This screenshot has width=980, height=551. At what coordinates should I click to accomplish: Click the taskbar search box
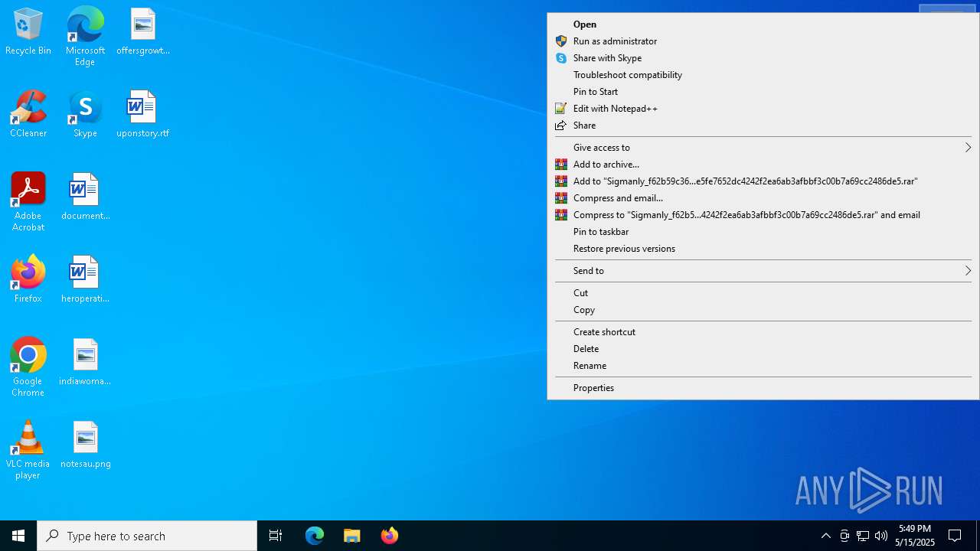point(147,536)
